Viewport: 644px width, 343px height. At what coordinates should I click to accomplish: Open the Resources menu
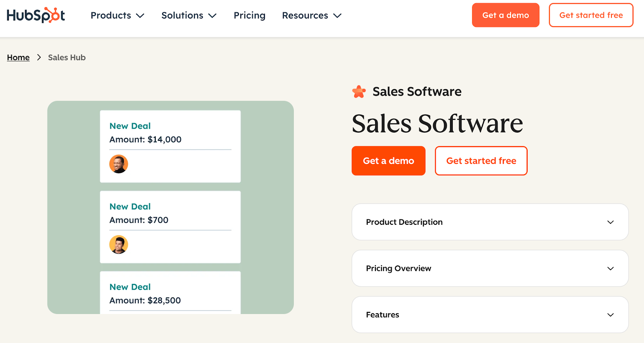click(312, 15)
